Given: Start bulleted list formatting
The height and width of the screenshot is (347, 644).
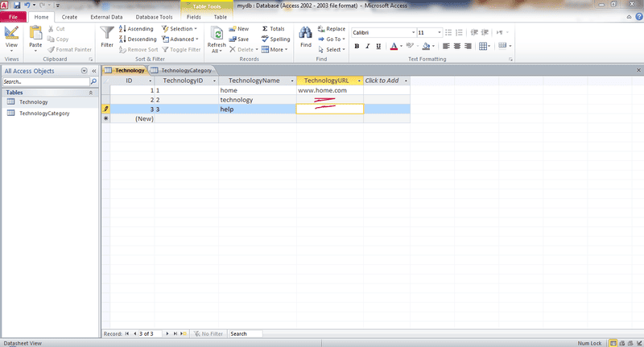Looking at the screenshot, I should point(448,32).
